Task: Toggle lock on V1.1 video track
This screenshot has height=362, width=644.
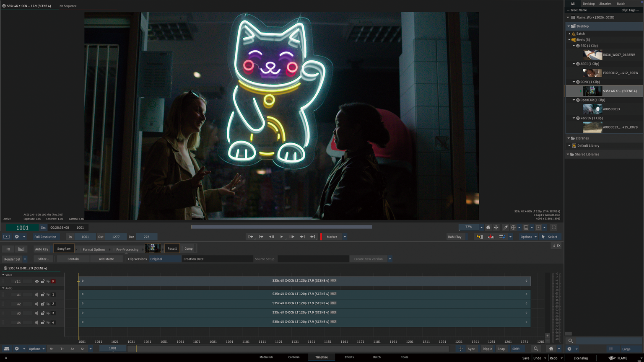Action: [42, 282]
